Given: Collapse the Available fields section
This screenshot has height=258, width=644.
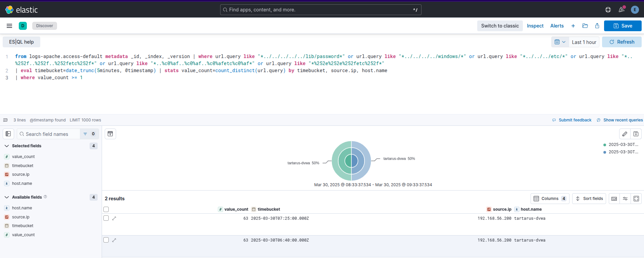Looking at the screenshot, I should point(7,197).
